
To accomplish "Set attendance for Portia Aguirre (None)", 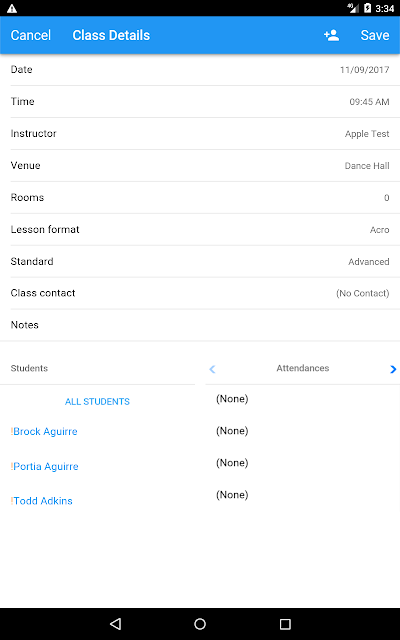I will coord(232,462).
